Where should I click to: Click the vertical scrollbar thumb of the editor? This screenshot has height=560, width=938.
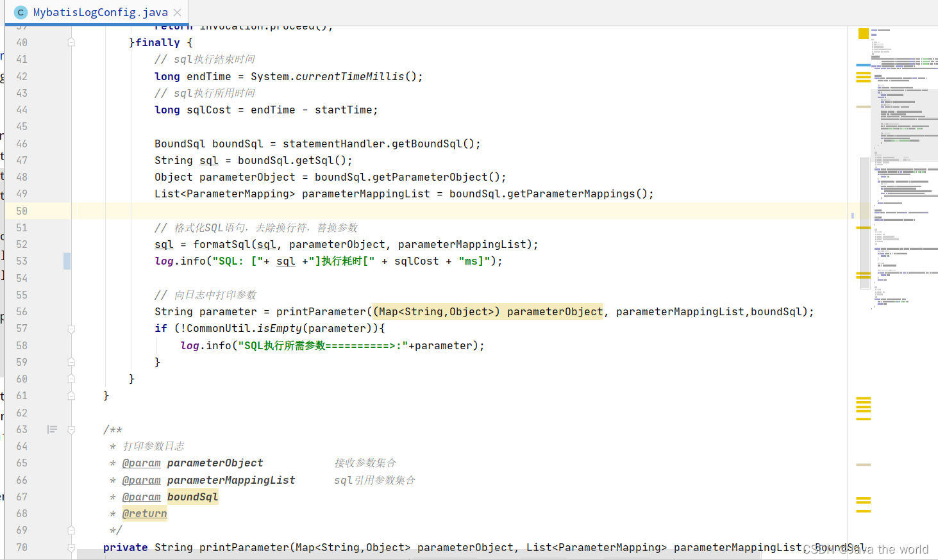(865, 223)
